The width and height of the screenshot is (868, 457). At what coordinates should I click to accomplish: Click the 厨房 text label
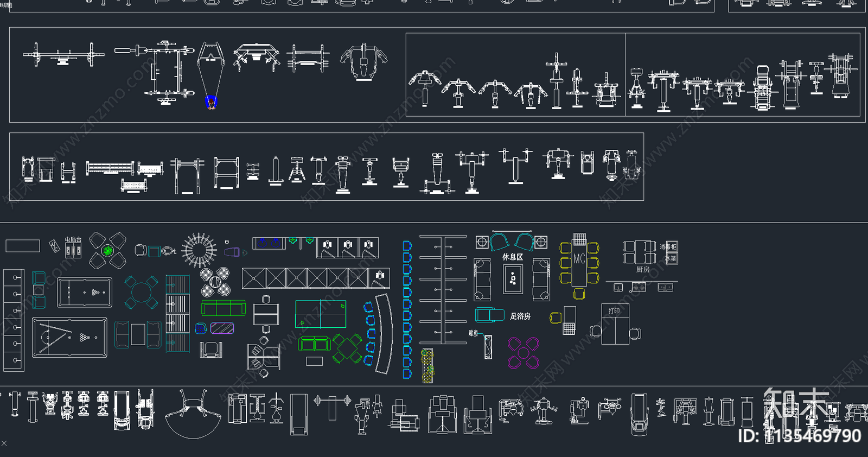click(x=643, y=269)
